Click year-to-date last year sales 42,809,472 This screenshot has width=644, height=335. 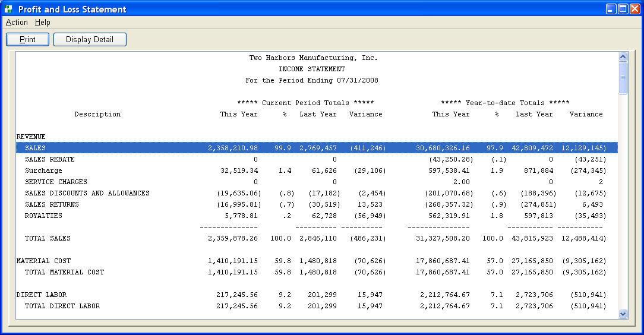(532, 148)
